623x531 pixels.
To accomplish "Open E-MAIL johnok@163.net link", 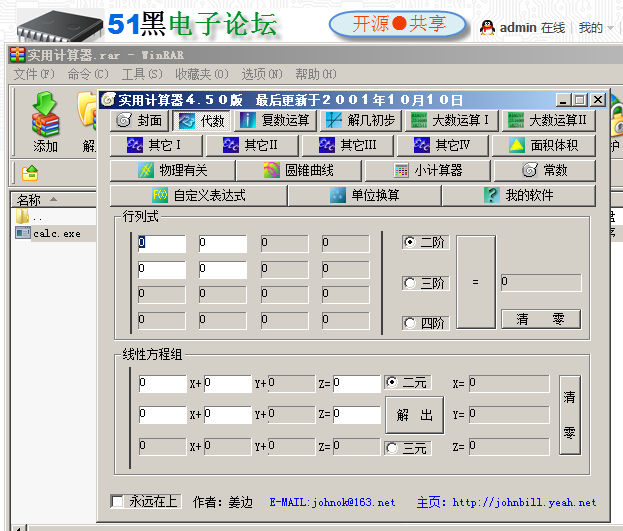I will (x=333, y=502).
